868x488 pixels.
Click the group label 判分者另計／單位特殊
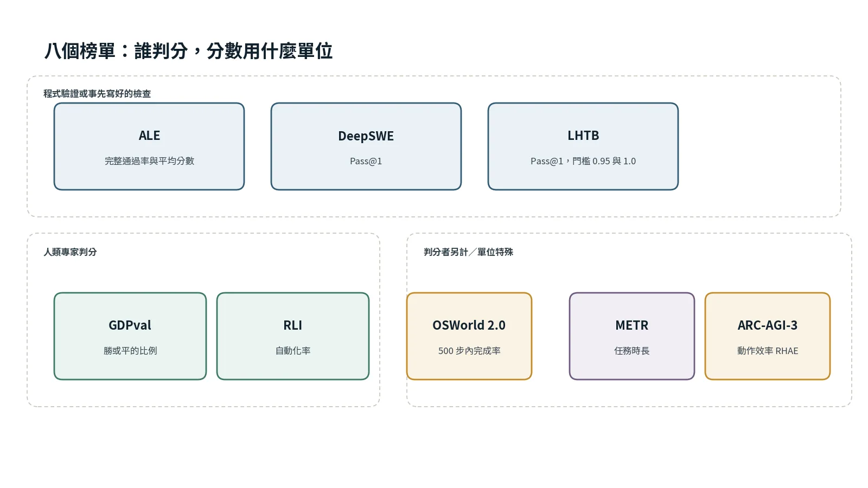click(468, 252)
